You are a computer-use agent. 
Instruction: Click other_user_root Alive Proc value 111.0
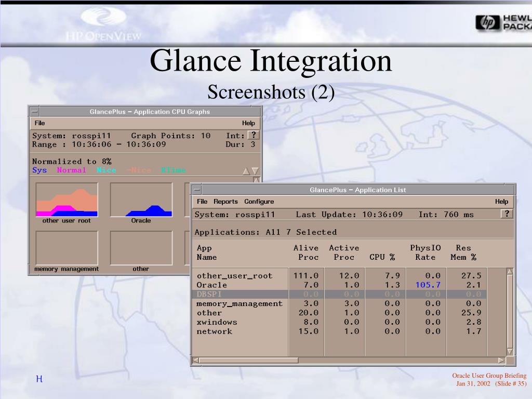pyautogui.click(x=305, y=276)
